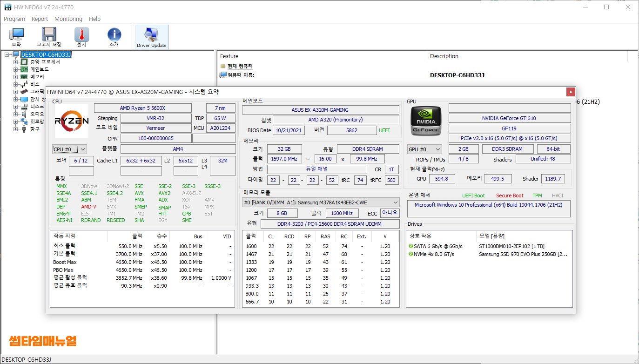Click the AMD Ryzen 5 5600X name field
The image size is (639, 364).
(x=142, y=108)
